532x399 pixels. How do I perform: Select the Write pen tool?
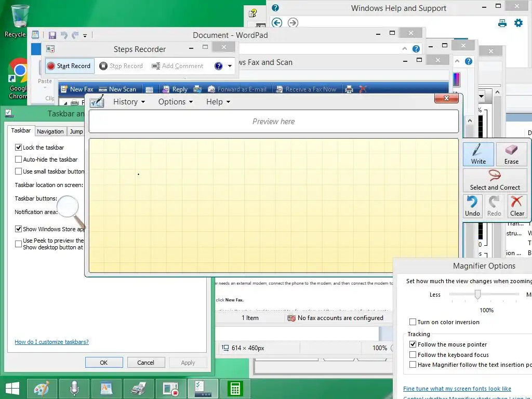point(478,154)
